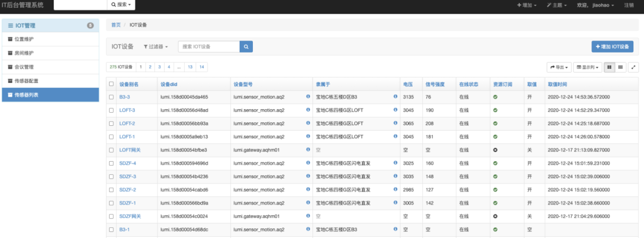Click the green subscription check for B3-3

pyautogui.click(x=496, y=97)
